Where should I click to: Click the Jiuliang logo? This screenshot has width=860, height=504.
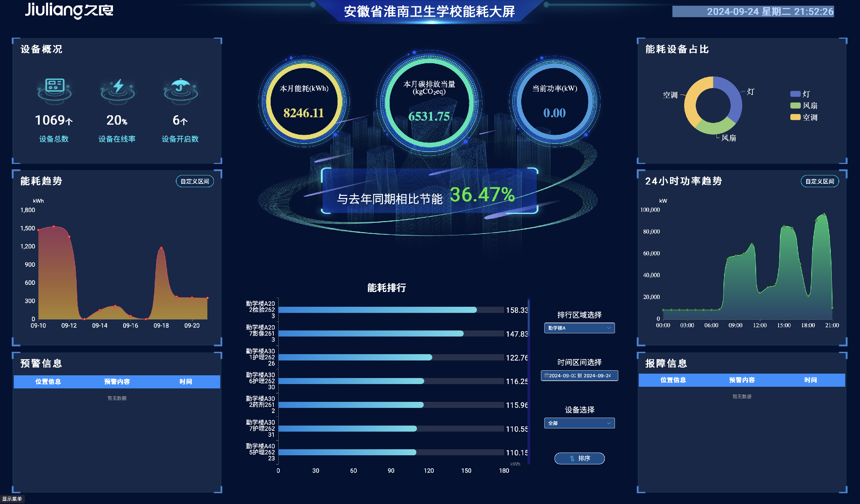click(69, 10)
